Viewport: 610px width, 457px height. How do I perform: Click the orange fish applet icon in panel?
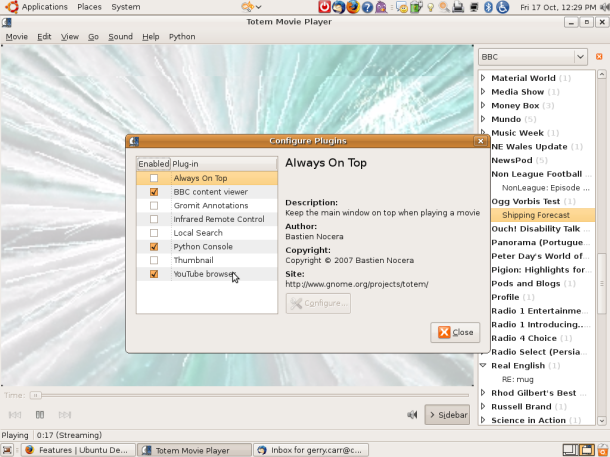pos(248,7)
